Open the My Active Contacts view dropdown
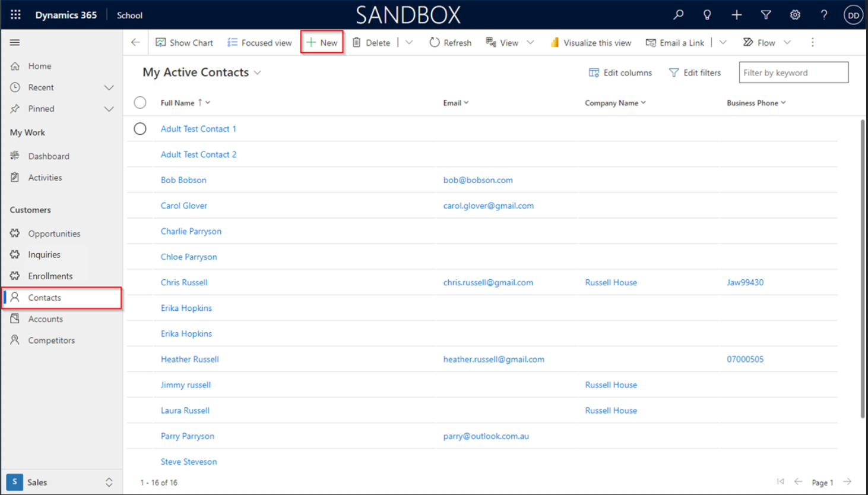 258,72
